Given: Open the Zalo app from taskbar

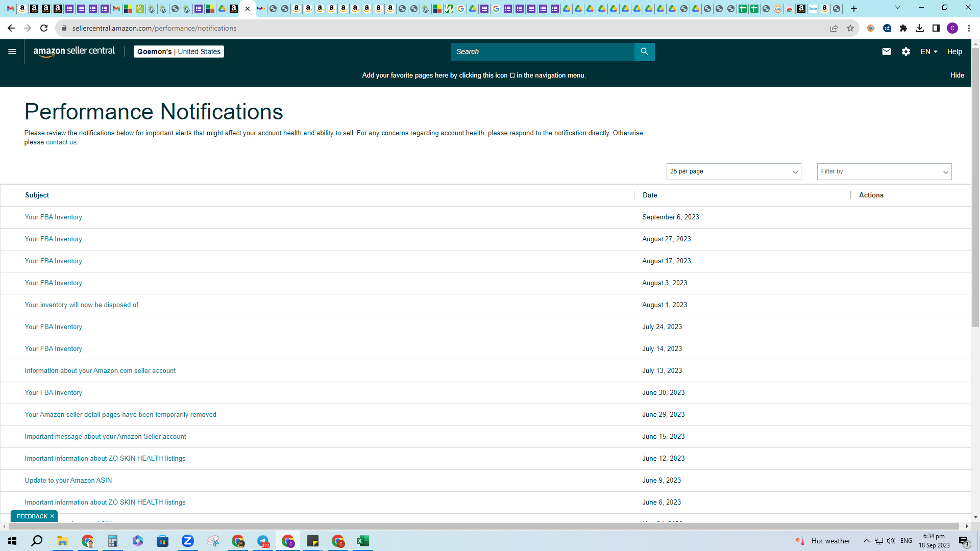Looking at the screenshot, I should 188,541.
